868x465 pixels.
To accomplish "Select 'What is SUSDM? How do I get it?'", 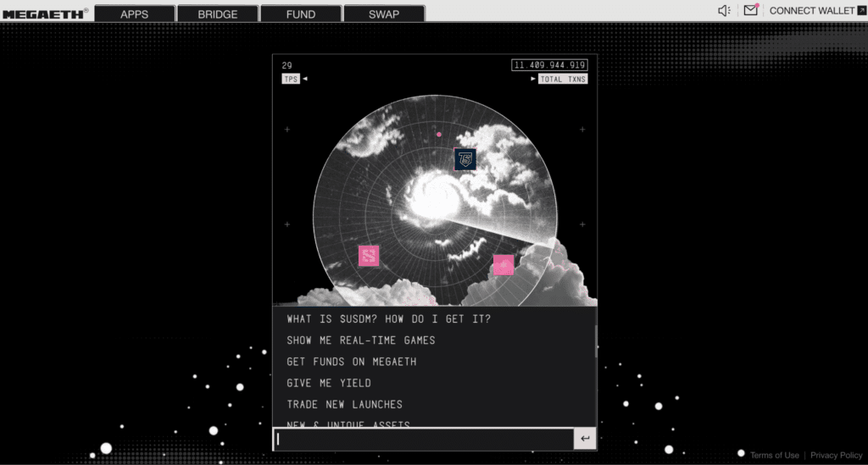I will tap(388, 319).
